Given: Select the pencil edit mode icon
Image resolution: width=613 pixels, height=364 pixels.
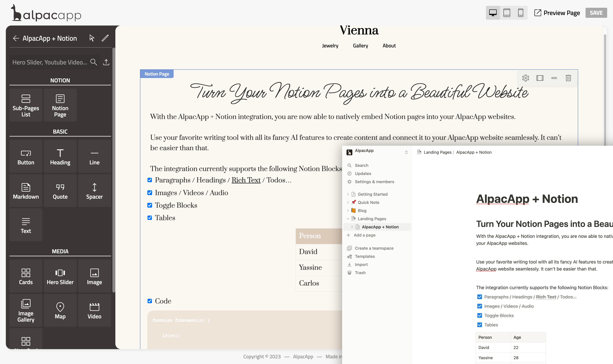Looking at the screenshot, I should click(x=105, y=38).
